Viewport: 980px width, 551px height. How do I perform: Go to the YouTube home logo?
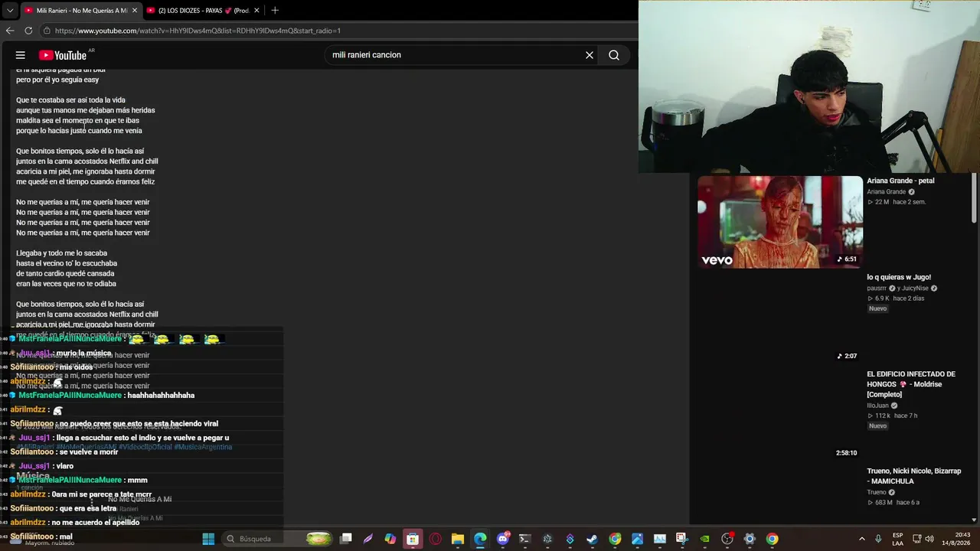[63, 55]
